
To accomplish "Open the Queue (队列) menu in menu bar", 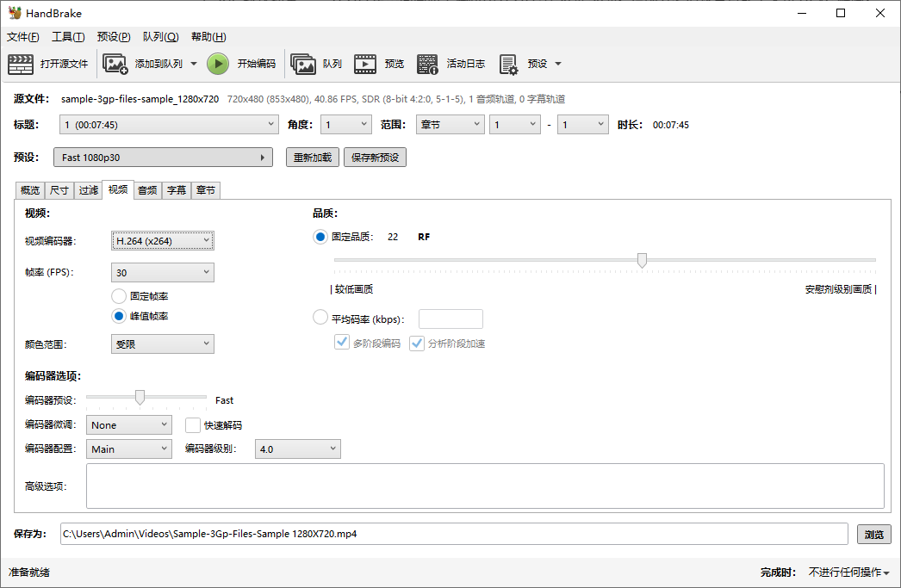I will click(x=161, y=37).
